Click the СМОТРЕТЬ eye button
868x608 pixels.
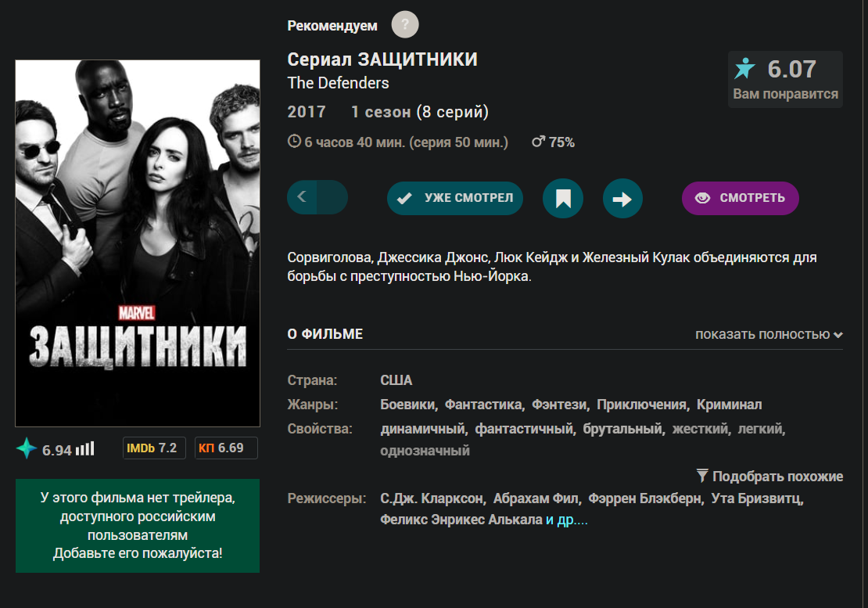tap(740, 198)
